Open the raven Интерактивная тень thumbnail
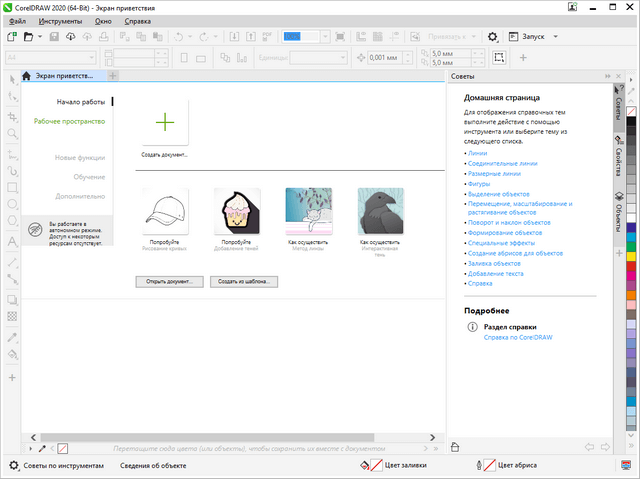 pos(381,210)
